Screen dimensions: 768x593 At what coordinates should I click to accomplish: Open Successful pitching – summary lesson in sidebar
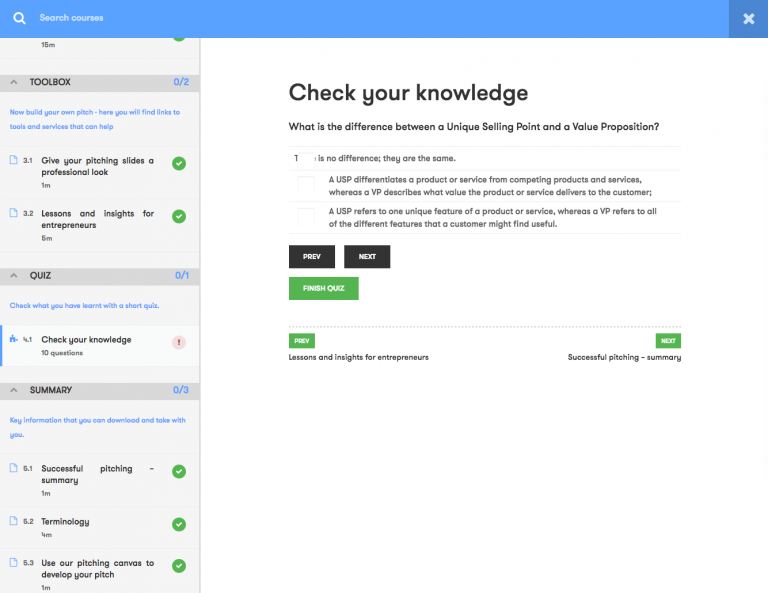click(97, 474)
